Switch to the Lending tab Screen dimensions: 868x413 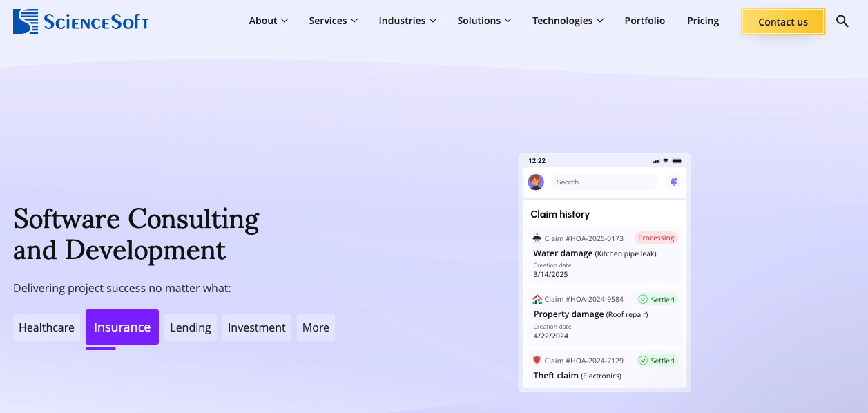(191, 327)
